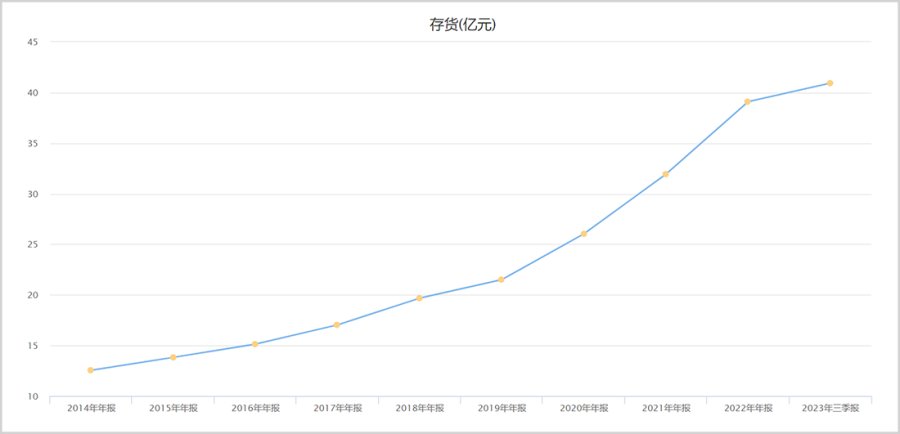
Task: Click the y-axis value 15
Action: (33, 346)
